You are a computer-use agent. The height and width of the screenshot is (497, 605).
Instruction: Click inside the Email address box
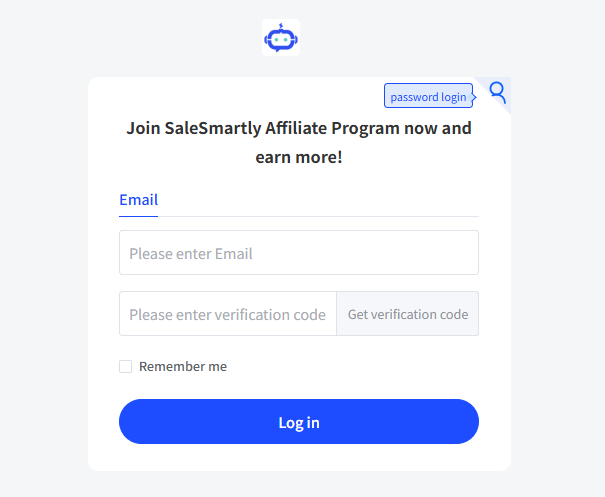coord(298,253)
